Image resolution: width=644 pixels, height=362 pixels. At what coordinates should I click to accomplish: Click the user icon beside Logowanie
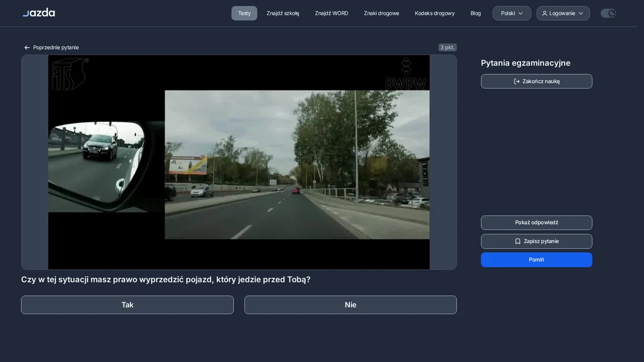[x=545, y=13]
